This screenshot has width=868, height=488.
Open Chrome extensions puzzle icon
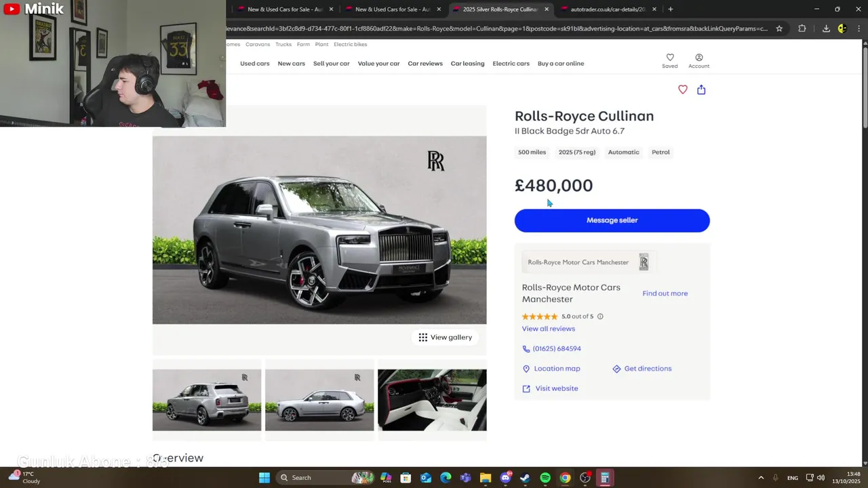point(802,28)
